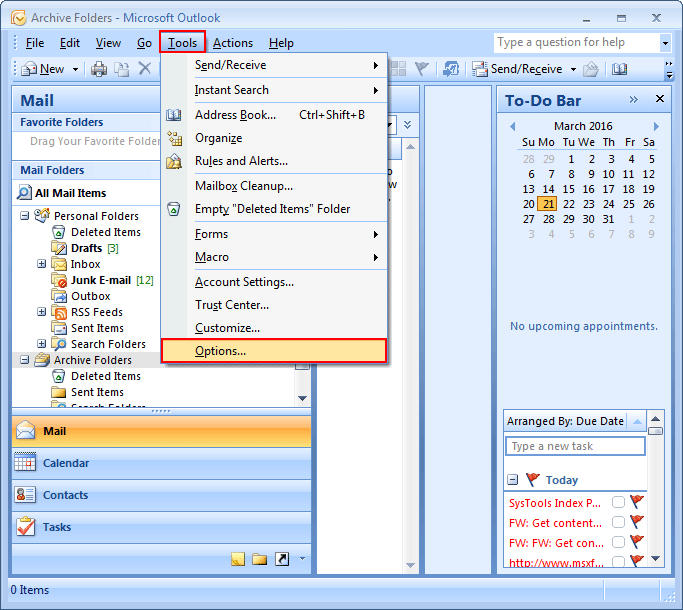The height and width of the screenshot is (610, 683).
Task: Click the flag on FW: FW: Get con... task
Action: pyautogui.click(x=636, y=542)
